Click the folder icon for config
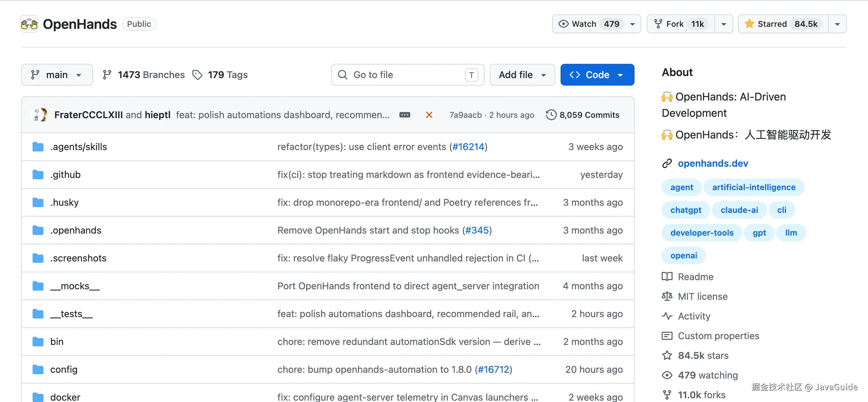Image resolution: width=868 pixels, height=402 pixels. pyautogui.click(x=38, y=369)
